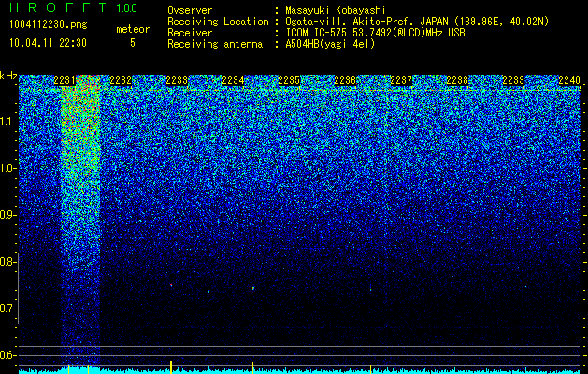Click the 2237 time marker
The height and width of the screenshot is (374, 588).
pos(401,80)
